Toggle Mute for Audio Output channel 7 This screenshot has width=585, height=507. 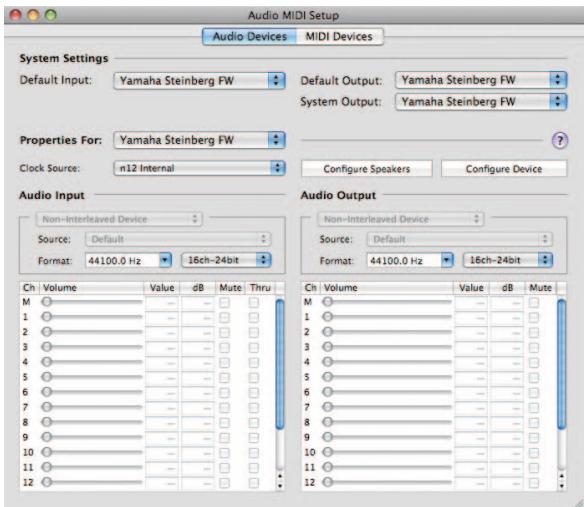click(534, 407)
